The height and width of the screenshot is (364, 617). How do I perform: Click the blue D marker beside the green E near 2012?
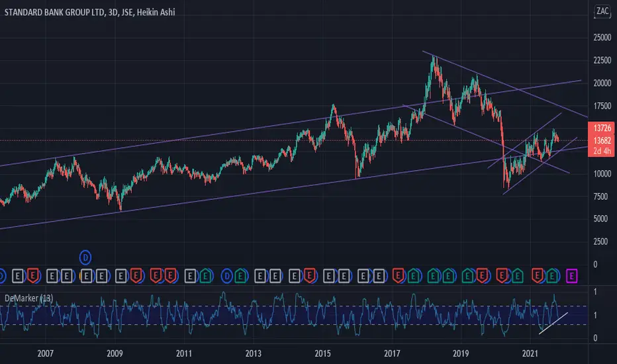click(x=227, y=276)
